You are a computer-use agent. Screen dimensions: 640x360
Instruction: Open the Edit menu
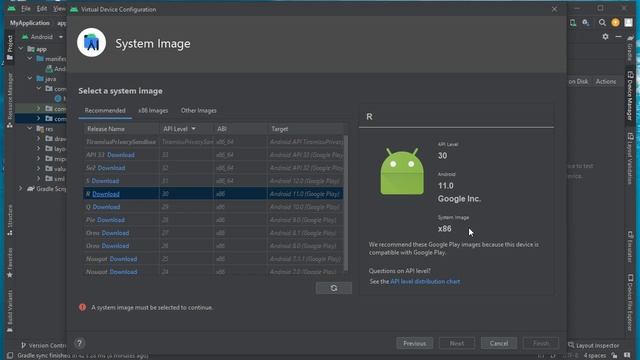click(x=42, y=9)
